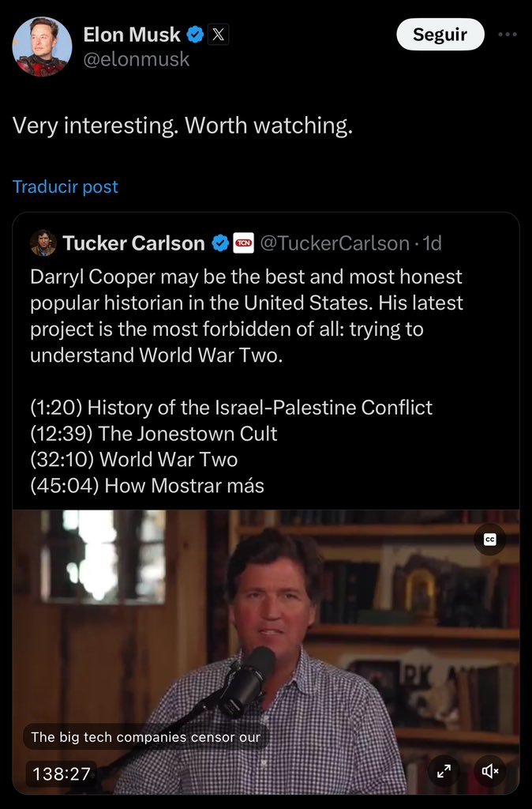Screen dimensions: 532x809
Task: Click the Tucker Carlson display name
Action: click(x=134, y=243)
